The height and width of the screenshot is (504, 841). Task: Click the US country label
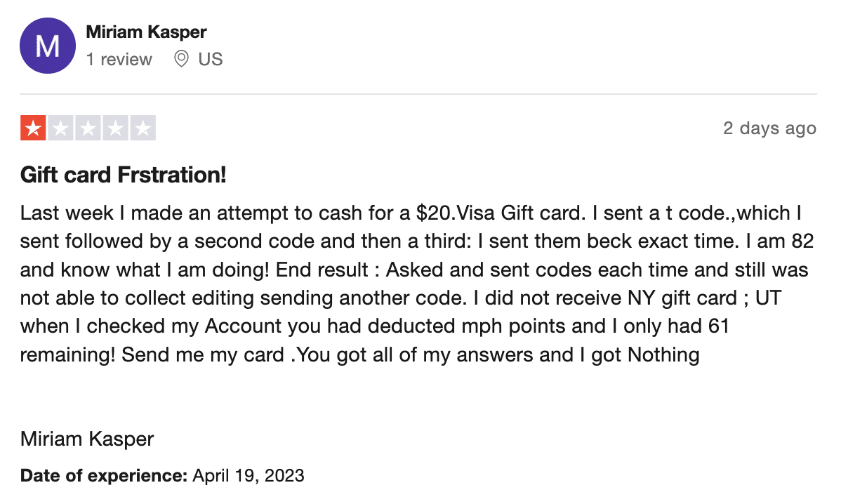[211, 59]
